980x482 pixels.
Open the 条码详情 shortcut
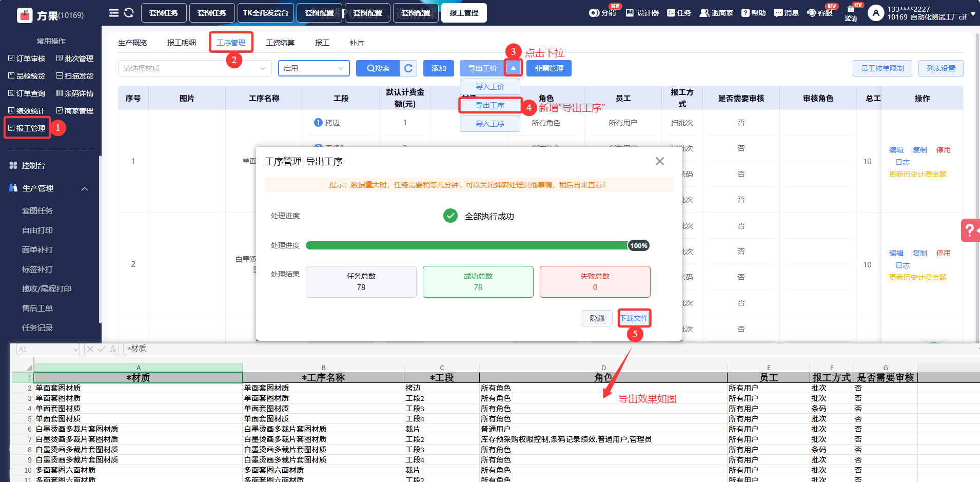(75, 93)
